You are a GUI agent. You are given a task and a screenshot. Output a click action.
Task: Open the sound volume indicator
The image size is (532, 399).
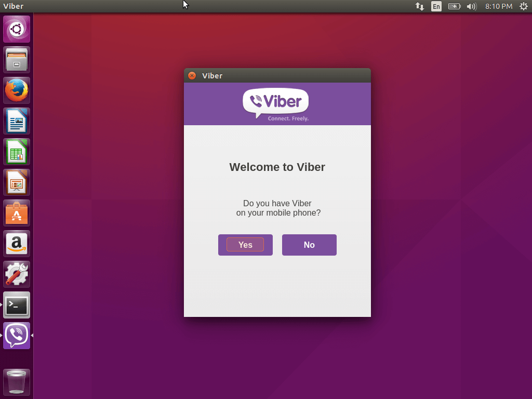(x=471, y=6)
